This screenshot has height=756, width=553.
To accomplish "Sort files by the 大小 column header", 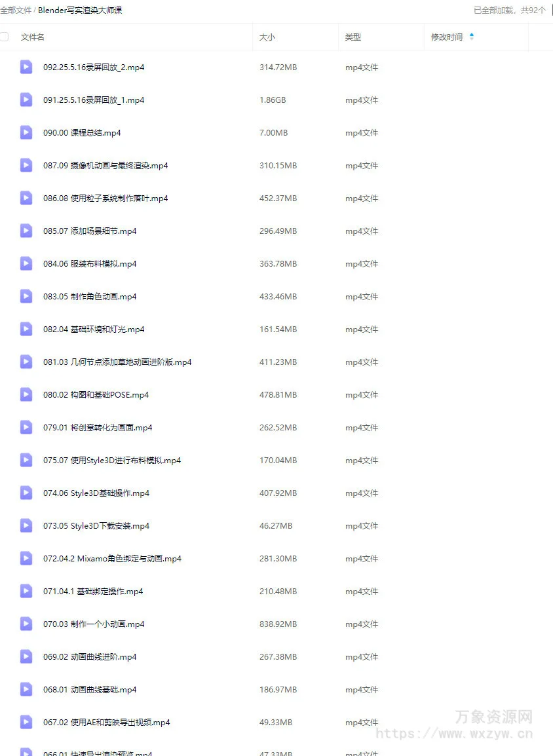I will (267, 37).
